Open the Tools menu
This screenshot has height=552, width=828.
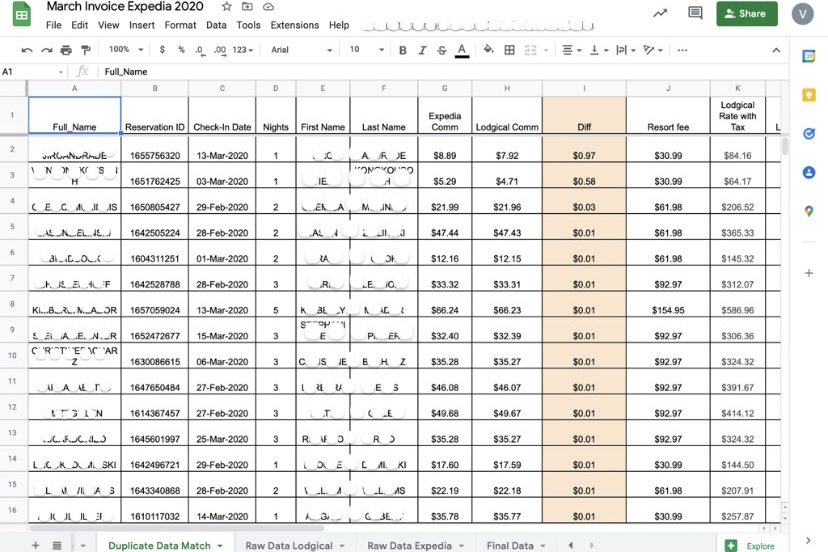point(248,25)
